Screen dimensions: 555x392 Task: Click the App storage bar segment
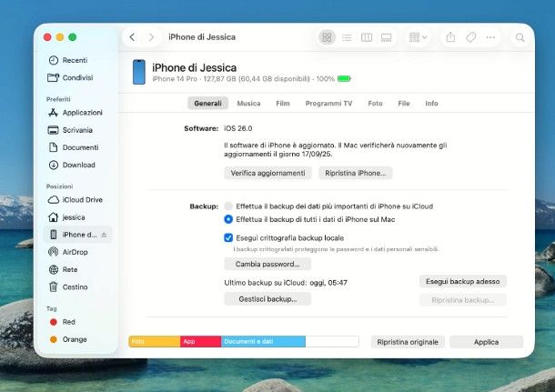click(x=201, y=341)
